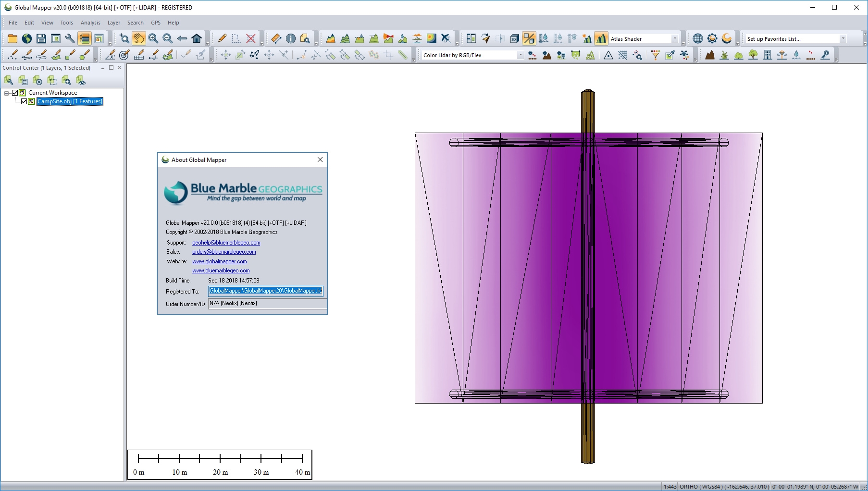
Task: Click the home full view icon
Action: 197,39
